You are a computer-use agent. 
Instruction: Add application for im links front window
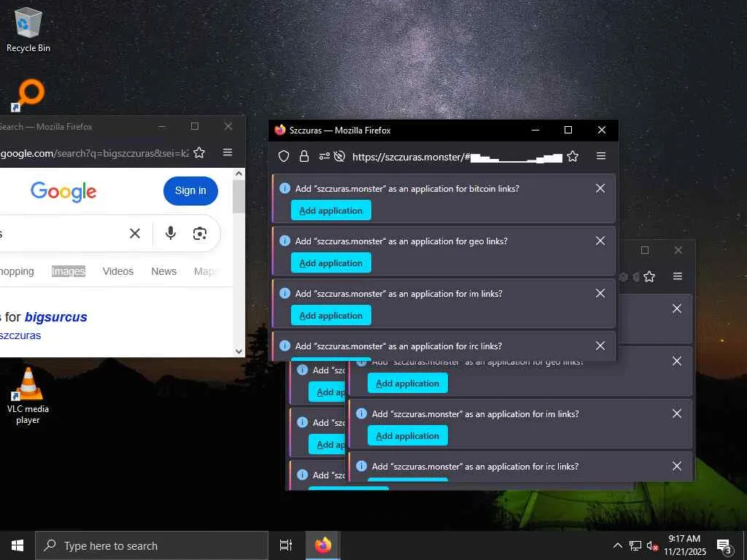tap(331, 315)
